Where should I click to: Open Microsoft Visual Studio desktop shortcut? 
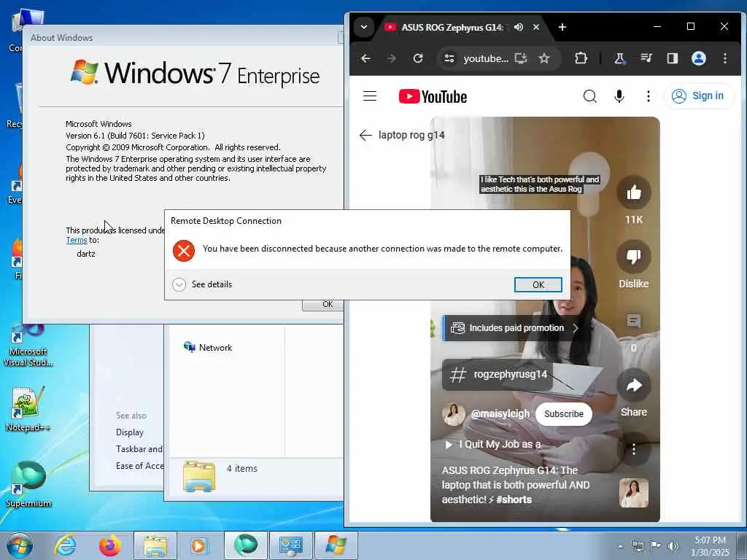tap(28, 345)
